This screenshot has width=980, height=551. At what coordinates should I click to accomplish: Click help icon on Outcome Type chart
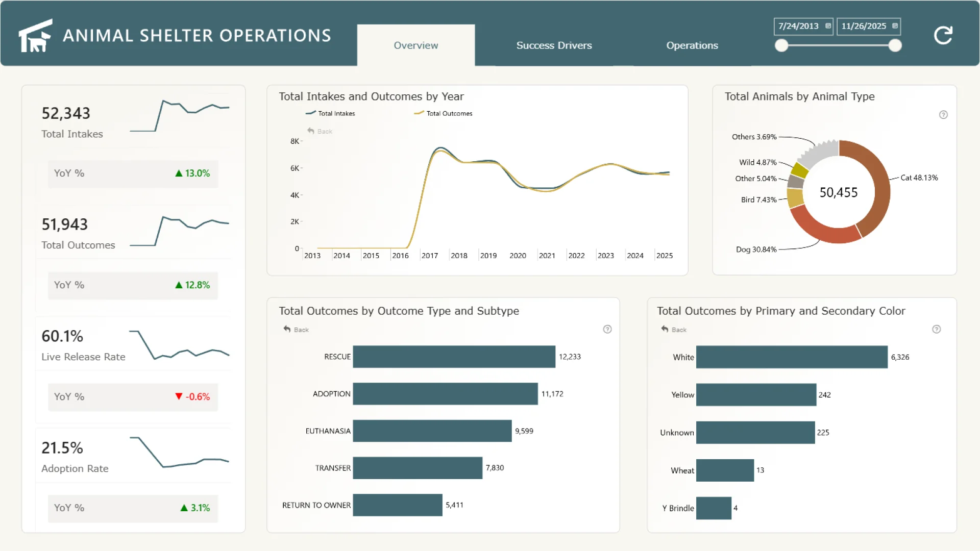click(x=607, y=329)
